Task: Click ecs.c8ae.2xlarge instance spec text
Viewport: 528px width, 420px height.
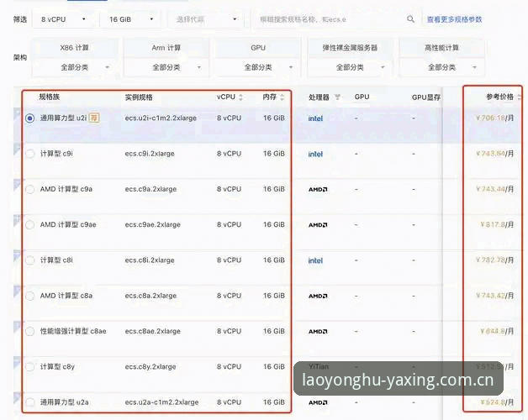Action: [152, 332]
